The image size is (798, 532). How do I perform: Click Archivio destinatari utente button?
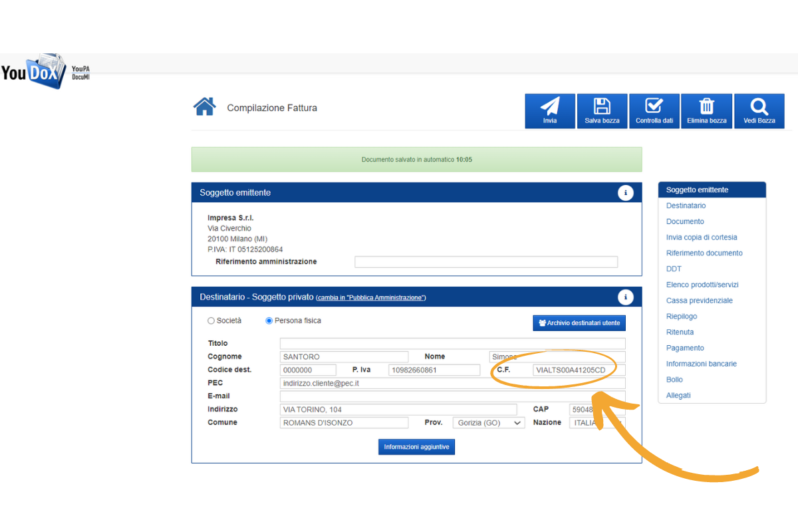pos(579,323)
